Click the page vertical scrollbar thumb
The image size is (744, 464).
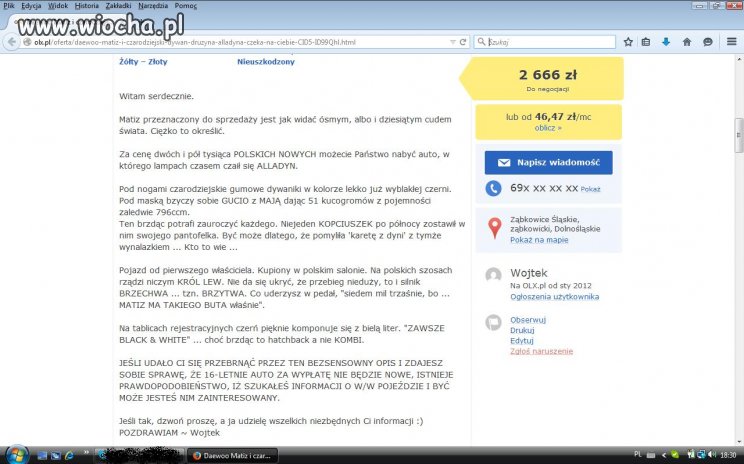[x=739, y=135]
